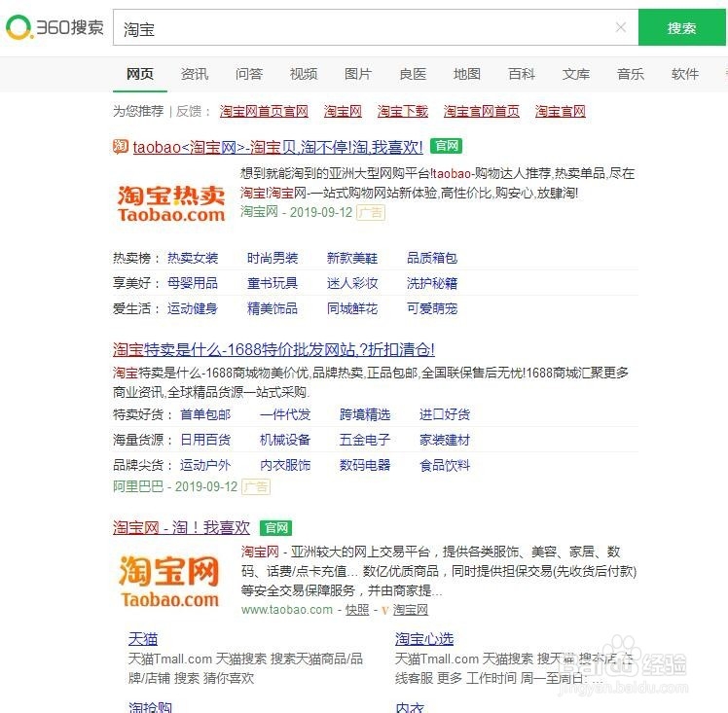Open suggested search 淘宝官网
Viewport: 728px width, 713px height.
pos(560,111)
